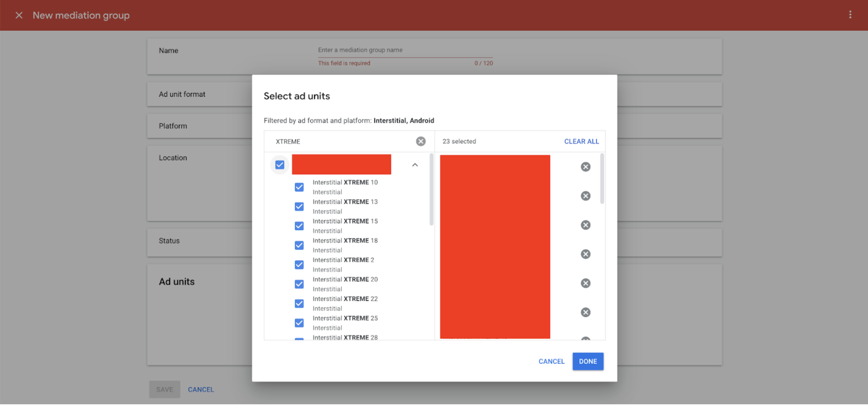Remove the fifth selected ad unit
Image resolution: width=868 pixels, height=405 pixels.
[586, 283]
